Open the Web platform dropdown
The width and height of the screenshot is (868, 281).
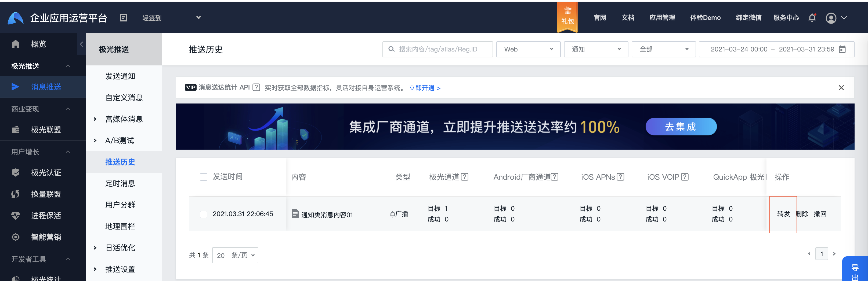[528, 49]
